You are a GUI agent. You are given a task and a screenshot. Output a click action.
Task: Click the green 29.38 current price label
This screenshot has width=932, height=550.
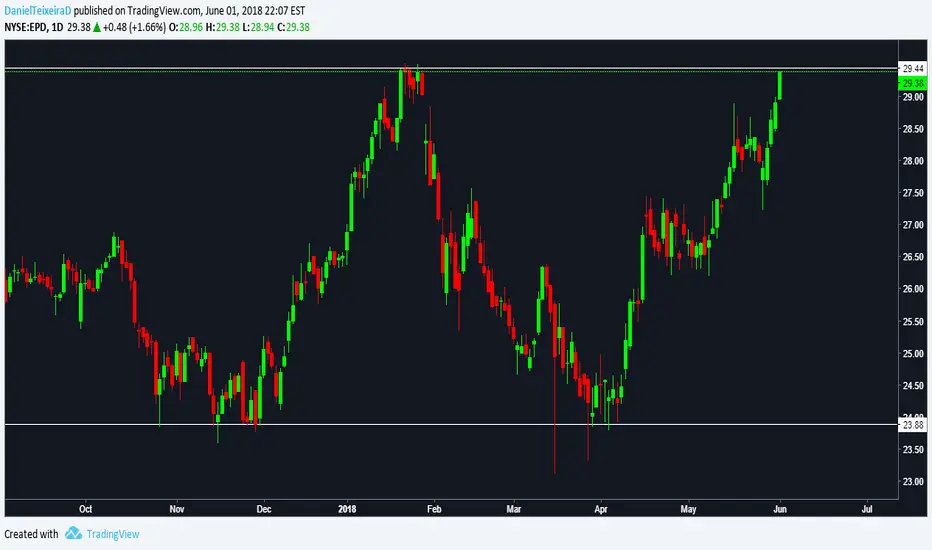(913, 83)
